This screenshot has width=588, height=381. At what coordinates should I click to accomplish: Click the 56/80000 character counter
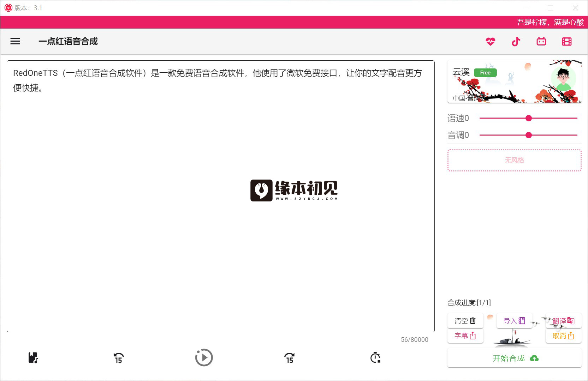click(414, 339)
